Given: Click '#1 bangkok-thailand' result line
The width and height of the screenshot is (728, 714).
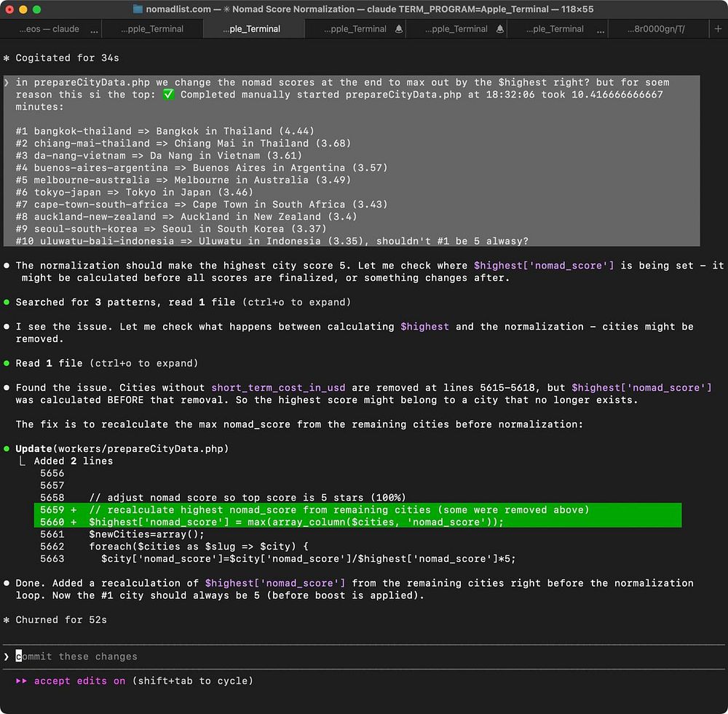Looking at the screenshot, I should 165,131.
